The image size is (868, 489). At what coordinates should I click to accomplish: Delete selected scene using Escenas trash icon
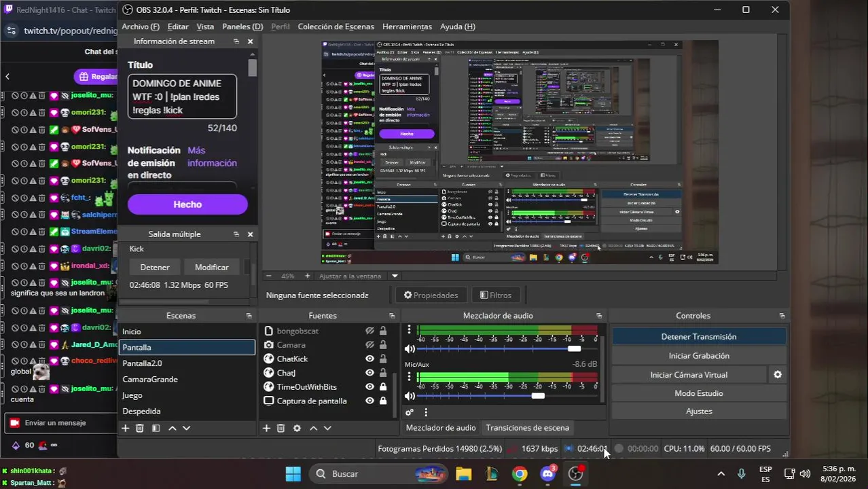[x=140, y=429]
